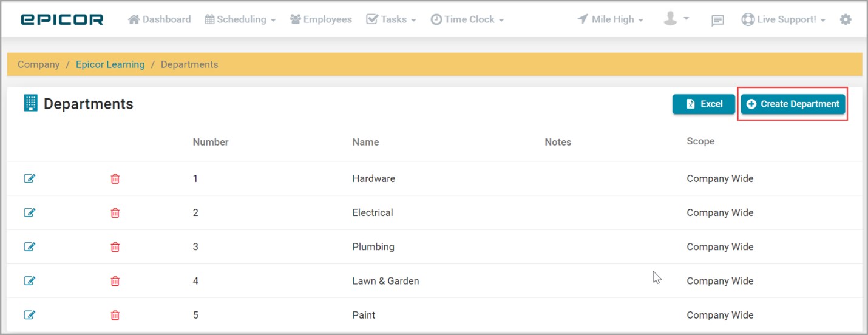The image size is (868, 335).
Task: Open the settings gear icon
Action: 846,19
